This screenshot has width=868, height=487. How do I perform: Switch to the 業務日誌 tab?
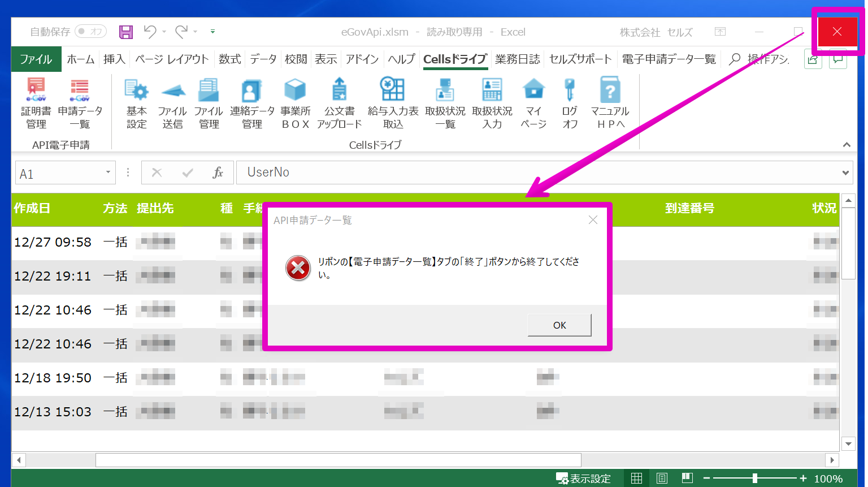click(518, 59)
